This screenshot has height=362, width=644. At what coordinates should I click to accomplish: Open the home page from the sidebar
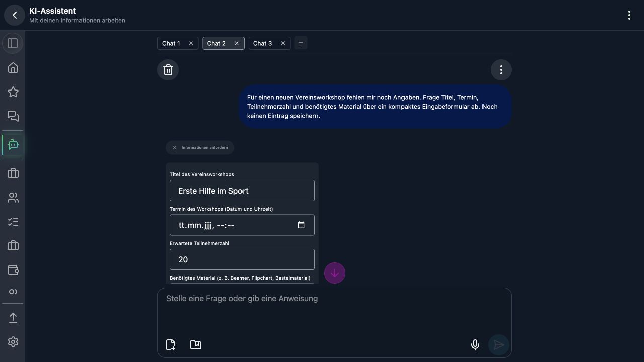click(x=13, y=68)
